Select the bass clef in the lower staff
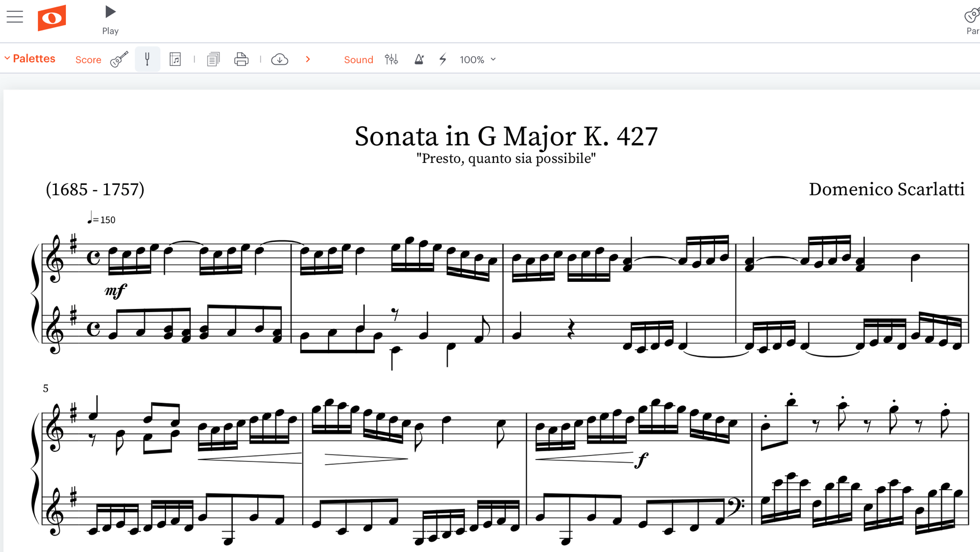 [735, 506]
